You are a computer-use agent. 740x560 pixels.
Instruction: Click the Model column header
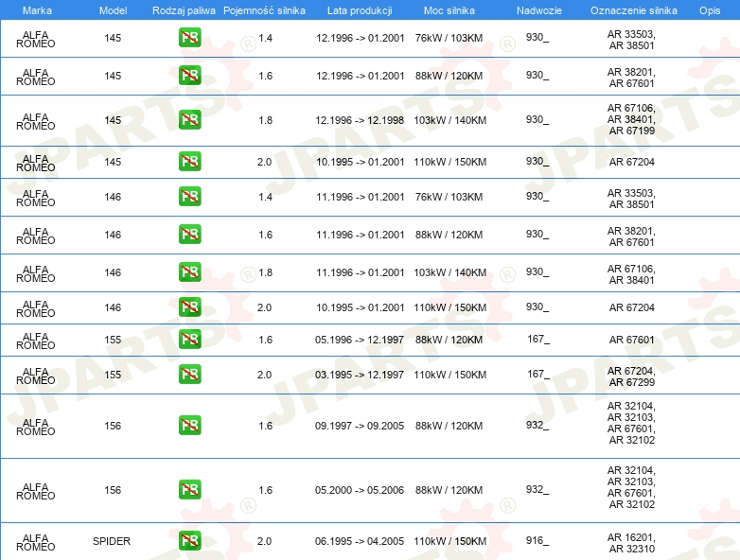(x=113, y=10)
